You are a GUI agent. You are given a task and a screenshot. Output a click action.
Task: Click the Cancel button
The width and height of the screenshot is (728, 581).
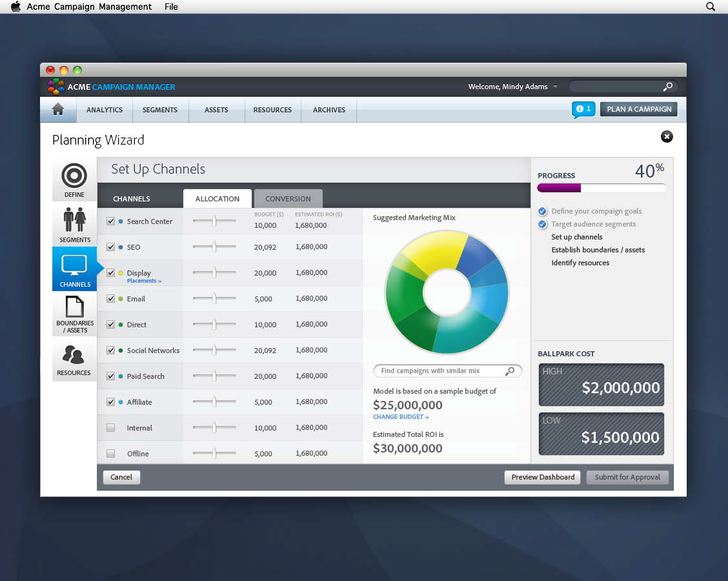click(121, 477)
